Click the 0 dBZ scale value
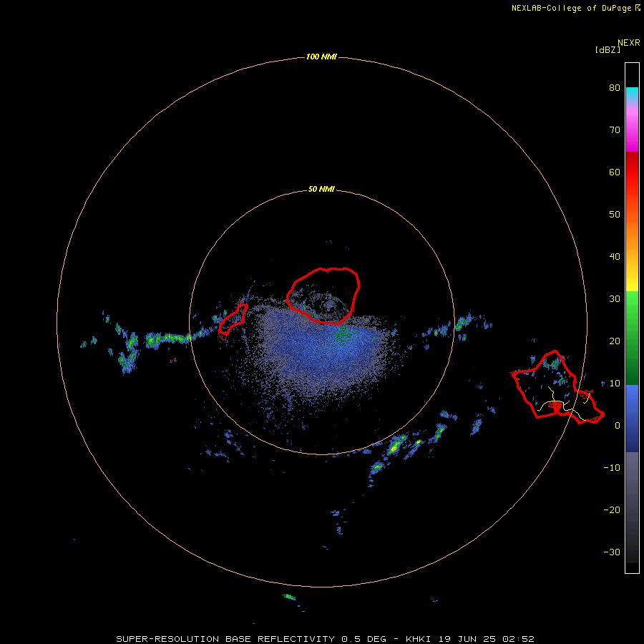Screen dimensions: 644x644 point(618,426)
